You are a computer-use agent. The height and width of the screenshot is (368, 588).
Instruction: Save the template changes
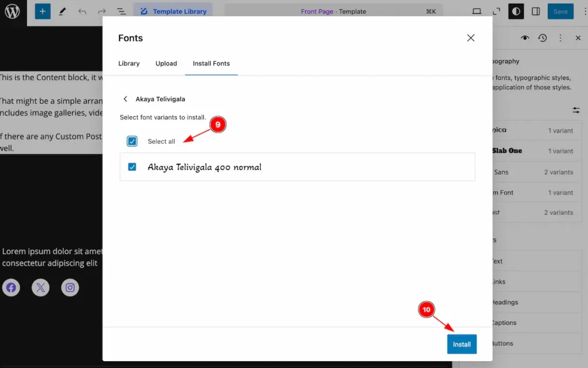pos(560,11)
